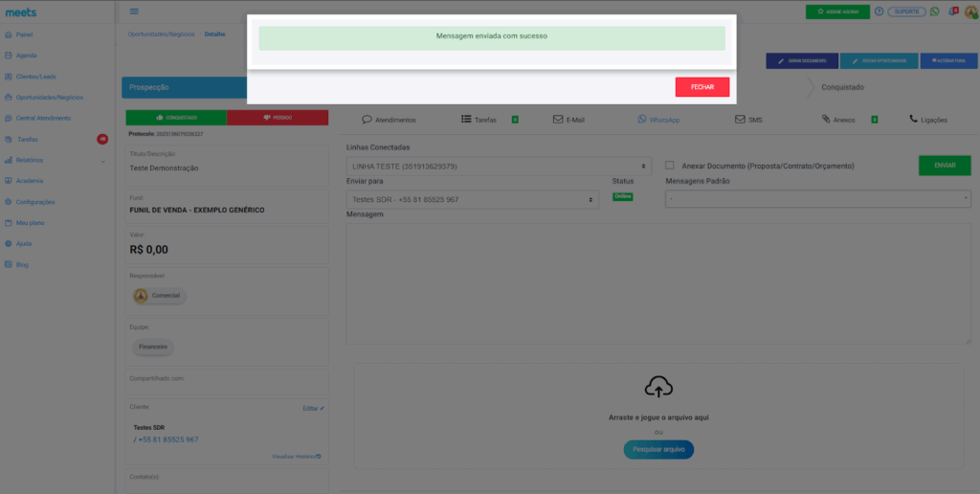Image resolution: width=980 pixels, height=494 pixels.
Task: Click the Painel home icon in sidebar
Action: pyautogui.click(x=8, y=34)
